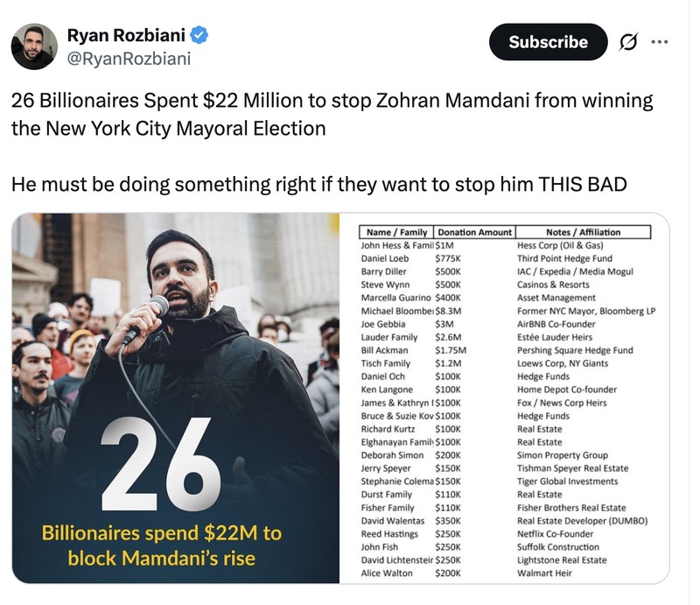The height and width of the screenshot is (605, 700).
Task: Click the "Alice Walton" table entry
Action: (387, 573)
